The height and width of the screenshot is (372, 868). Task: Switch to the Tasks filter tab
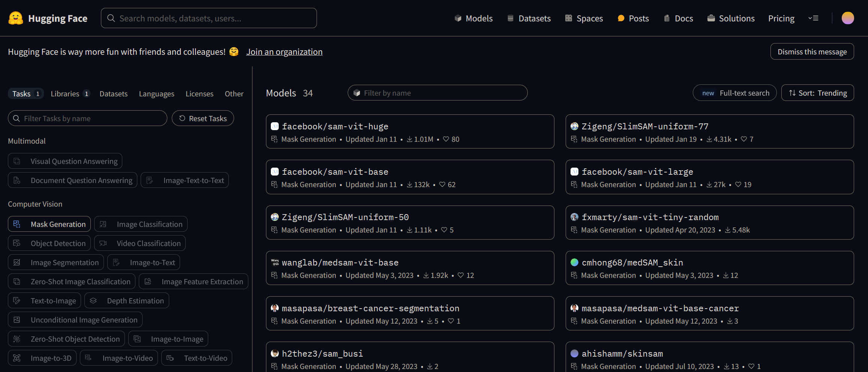pos(26,94)
